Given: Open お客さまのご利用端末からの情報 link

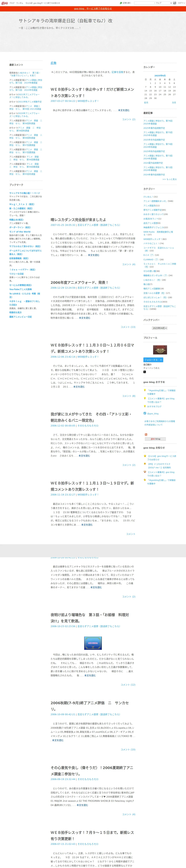Looking at the screenshot, I should tap(160, 423).
